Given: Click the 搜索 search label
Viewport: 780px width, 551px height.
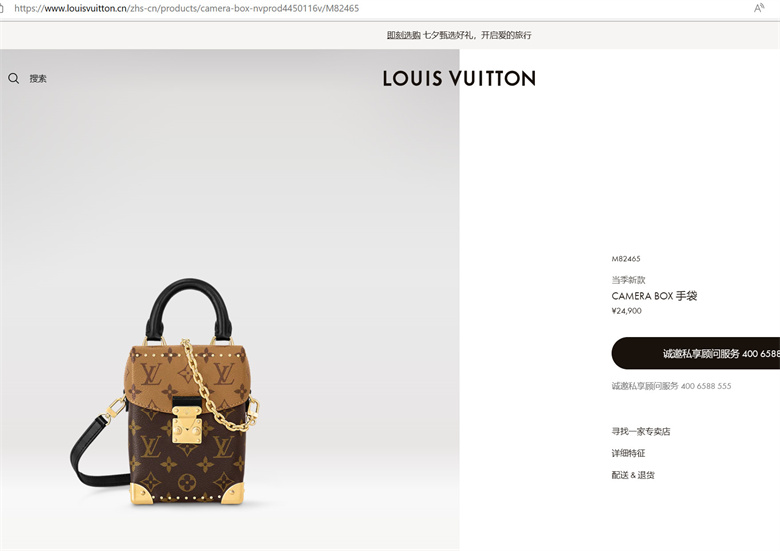Looking at the screenshot, I should pyautogui.click(x=38, y=79).
